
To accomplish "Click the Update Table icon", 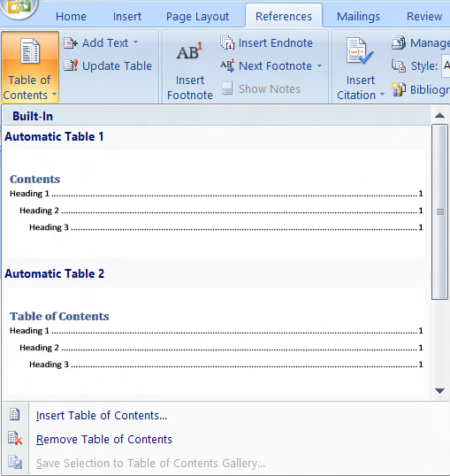I will 71,65.
